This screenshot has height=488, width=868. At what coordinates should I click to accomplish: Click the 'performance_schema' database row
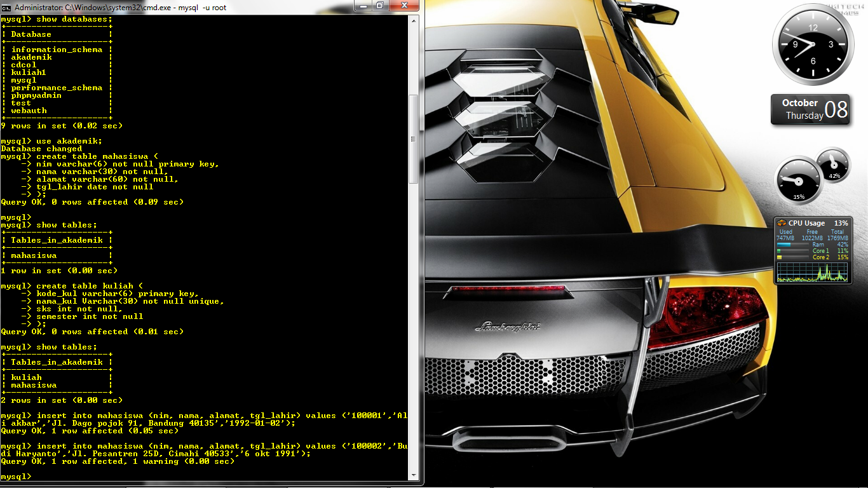point(57,88)
